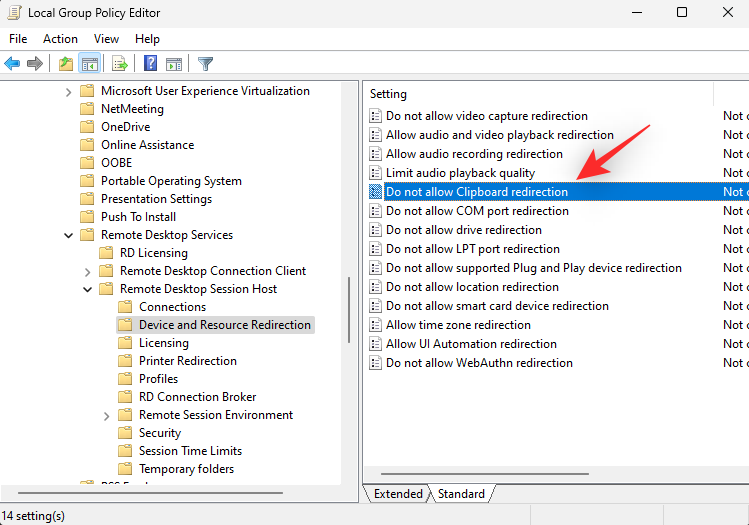Switch to the Standard tab
Viewport: 749px width, 525px height.
click(461, 493)
